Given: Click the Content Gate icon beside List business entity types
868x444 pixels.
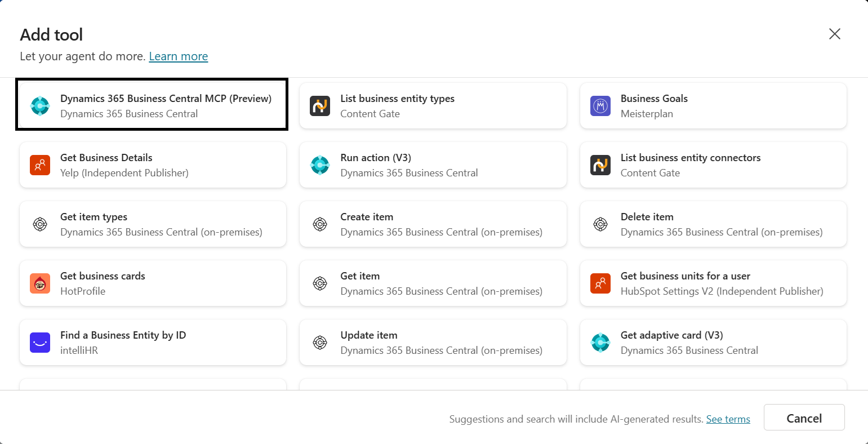Looking at the screenshot, I should point(320,105).
